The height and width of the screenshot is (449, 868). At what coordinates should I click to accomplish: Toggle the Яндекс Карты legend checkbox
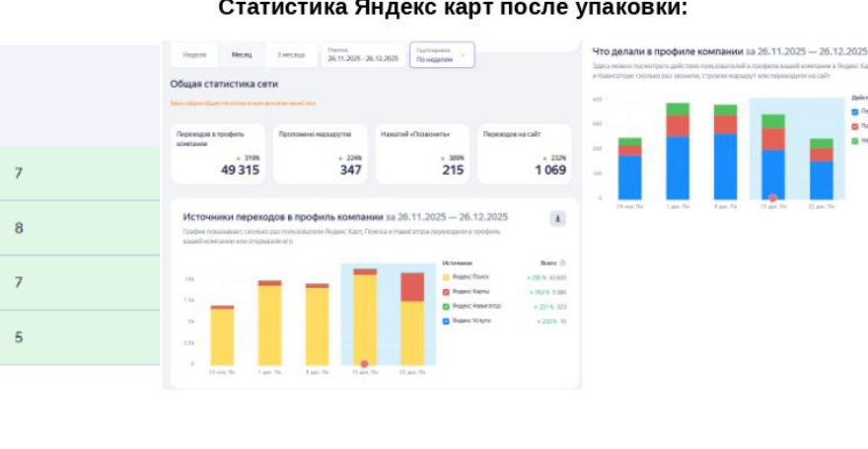coord(446,292)
